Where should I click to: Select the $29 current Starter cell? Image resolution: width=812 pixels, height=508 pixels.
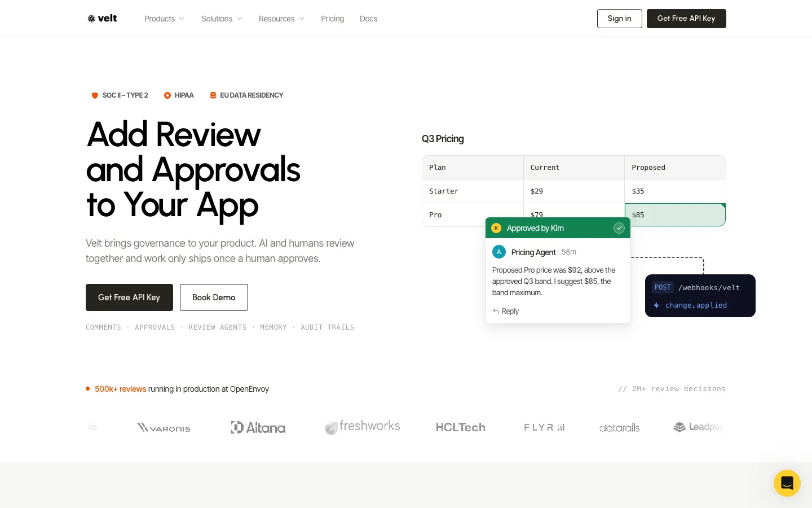point(574,191)
